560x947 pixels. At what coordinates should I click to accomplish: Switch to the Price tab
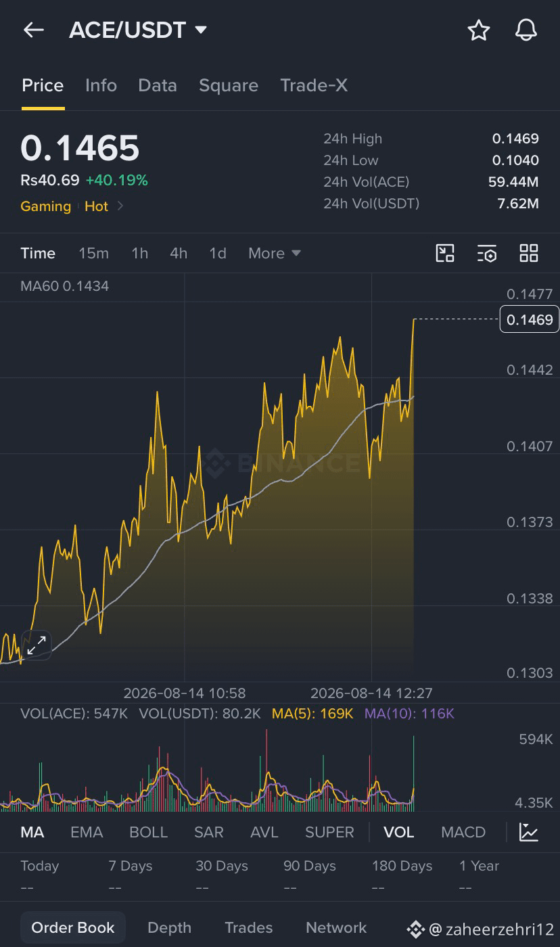[x=43, y=86]
